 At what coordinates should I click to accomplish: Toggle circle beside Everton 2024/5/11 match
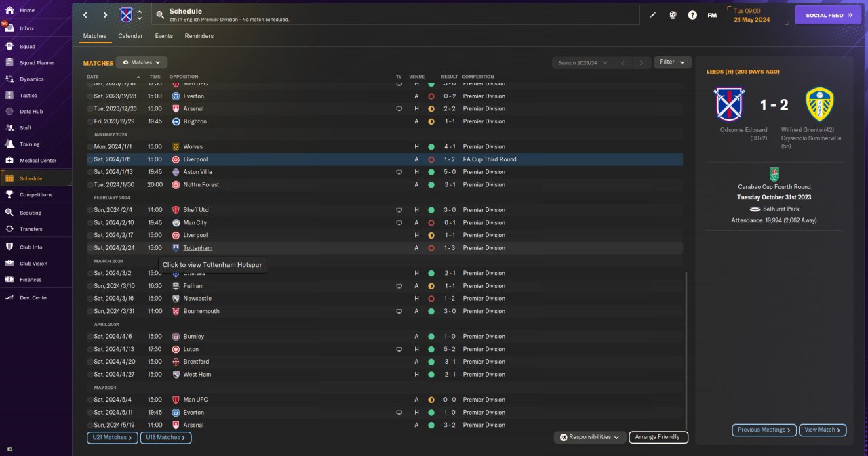coord(90,413)
